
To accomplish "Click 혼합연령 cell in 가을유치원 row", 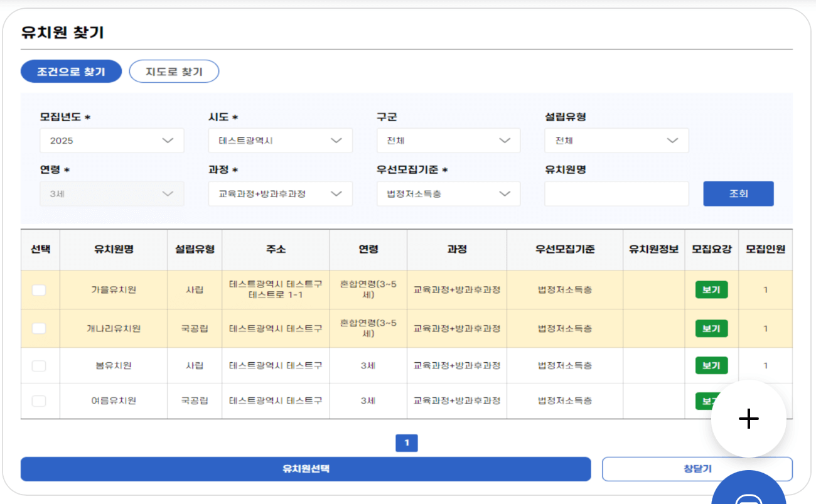I will [x=368, y=290].
